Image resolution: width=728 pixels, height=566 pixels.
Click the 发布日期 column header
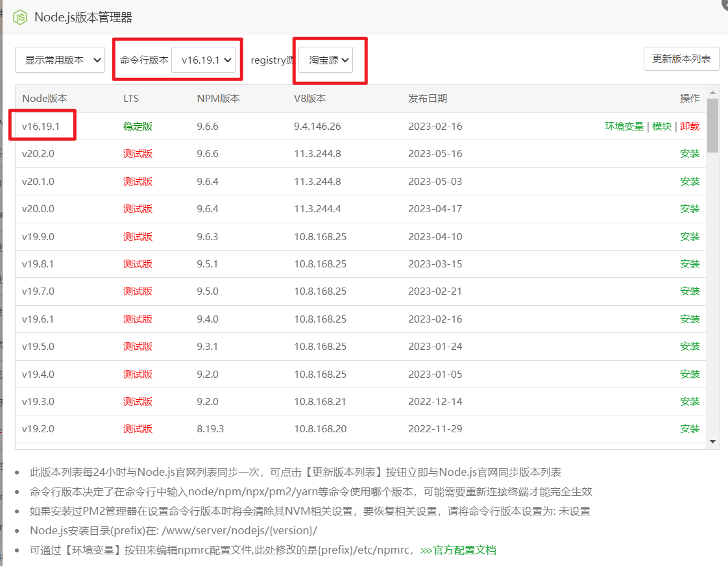pos(428,99)
